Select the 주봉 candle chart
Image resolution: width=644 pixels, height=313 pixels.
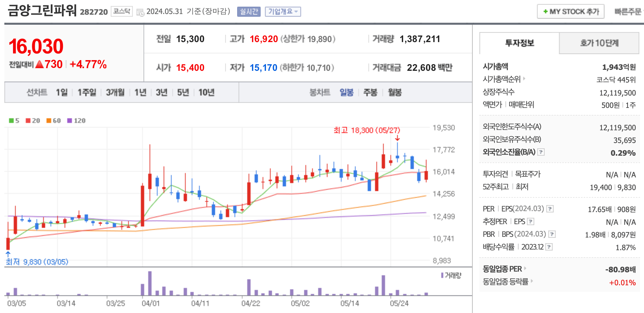[370, 93]
